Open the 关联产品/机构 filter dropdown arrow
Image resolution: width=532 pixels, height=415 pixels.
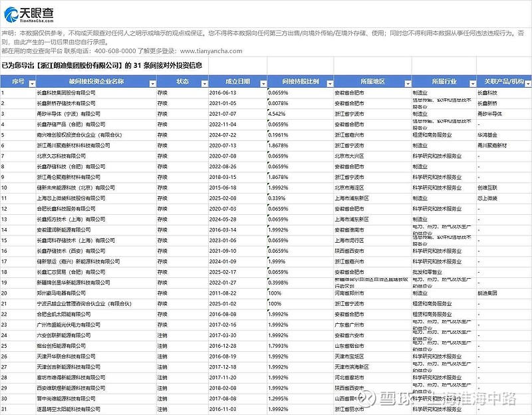[528, 84]
